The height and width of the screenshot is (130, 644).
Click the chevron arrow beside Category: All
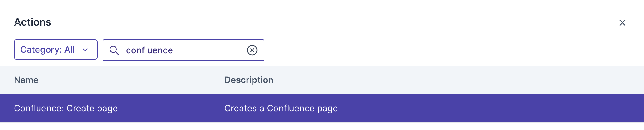(85, 50)
